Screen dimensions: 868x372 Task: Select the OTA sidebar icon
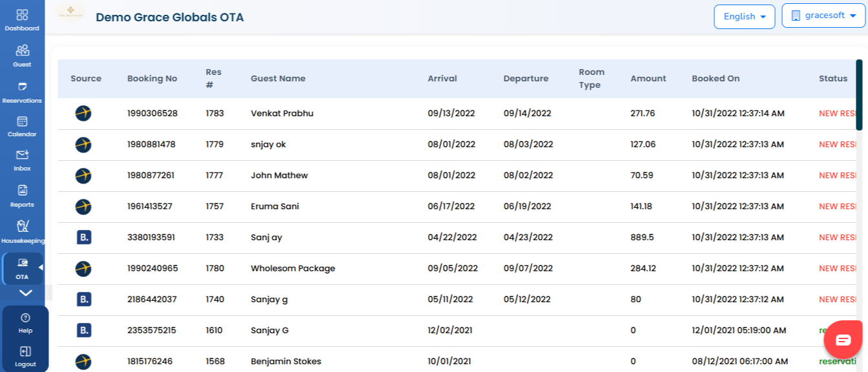[22, 263]
